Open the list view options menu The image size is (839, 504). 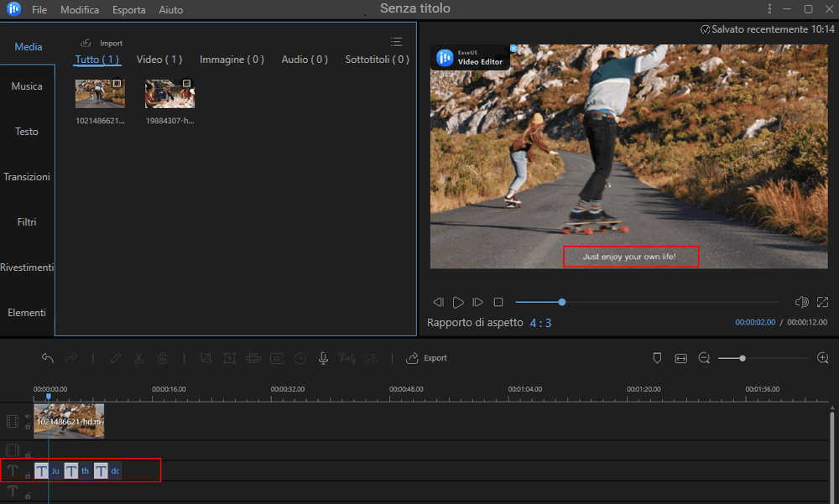pyautogui.click(x=396, y=40)
